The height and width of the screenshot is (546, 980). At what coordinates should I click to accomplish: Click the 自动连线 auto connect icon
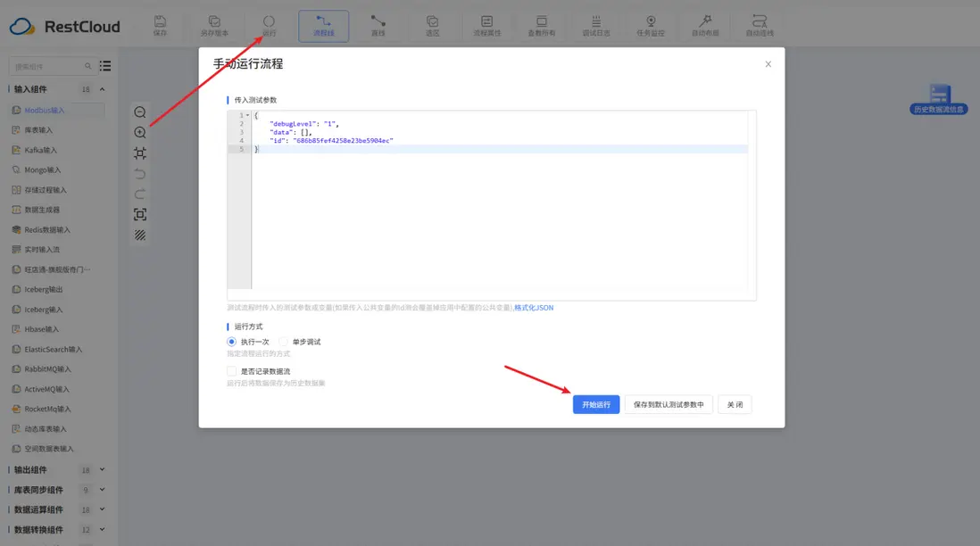(x=760, y=26)
